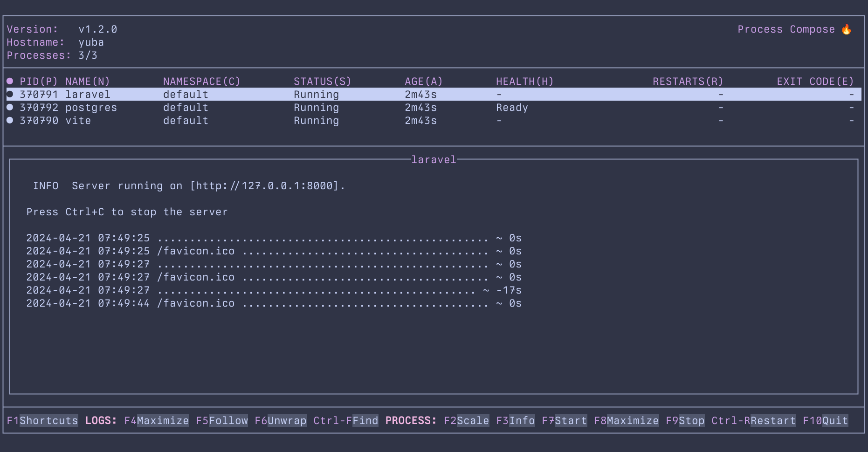
Task: Click 'Press Ctrl+C to stop the server' line
Action: tap(127, 212)
